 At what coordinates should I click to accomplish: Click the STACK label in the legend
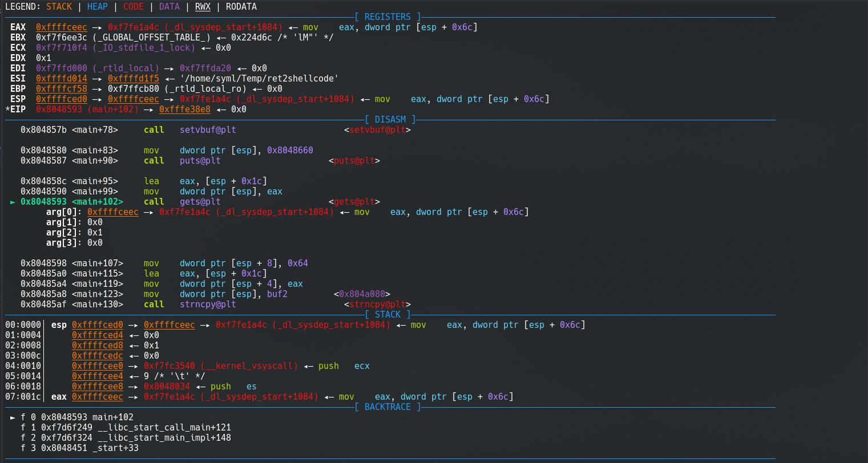[x=59, y=7]
